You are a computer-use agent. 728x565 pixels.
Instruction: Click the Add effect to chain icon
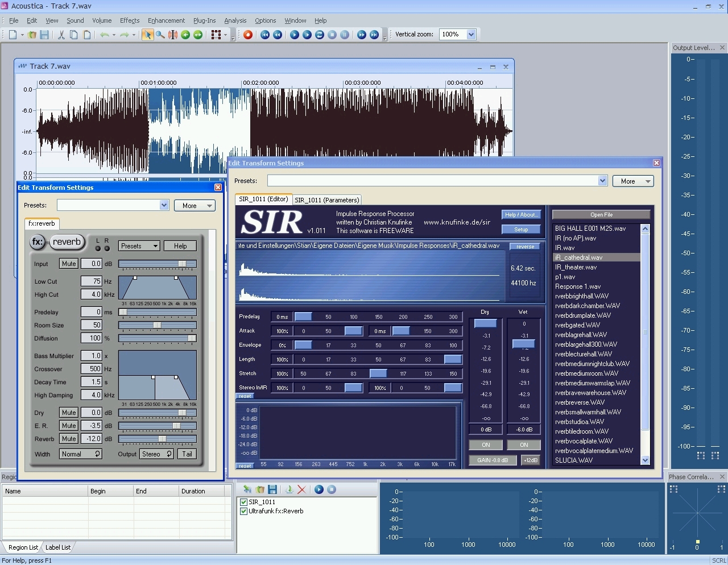[247, 489]
